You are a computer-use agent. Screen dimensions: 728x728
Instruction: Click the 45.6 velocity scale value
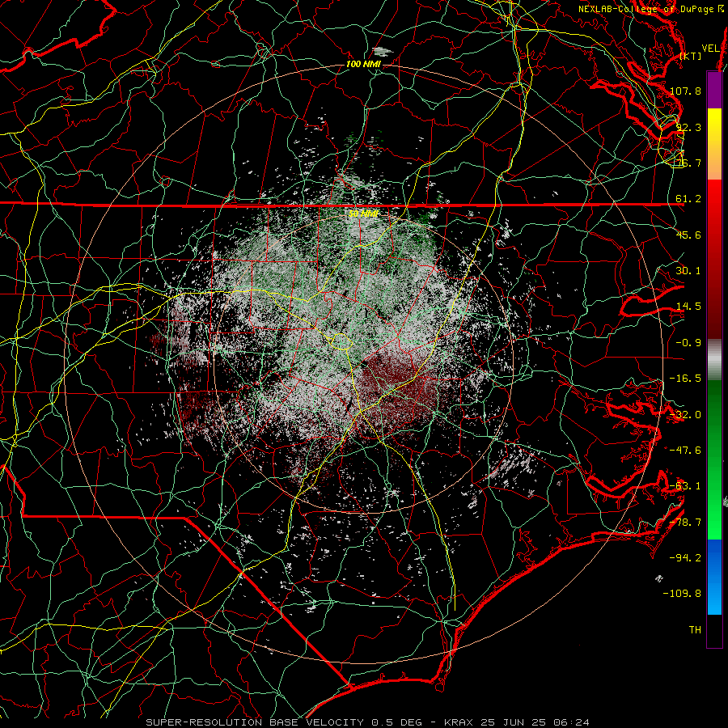pyautogui.click(x=688, y=235)
